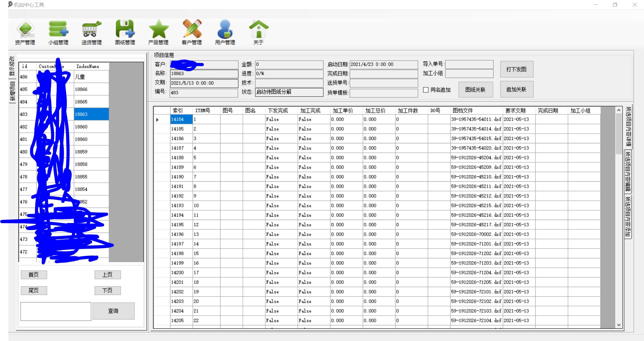The width and height of the screenshot is (644, 341).
Task: Click the 用户管理 user icon
Action: (225, 29)
